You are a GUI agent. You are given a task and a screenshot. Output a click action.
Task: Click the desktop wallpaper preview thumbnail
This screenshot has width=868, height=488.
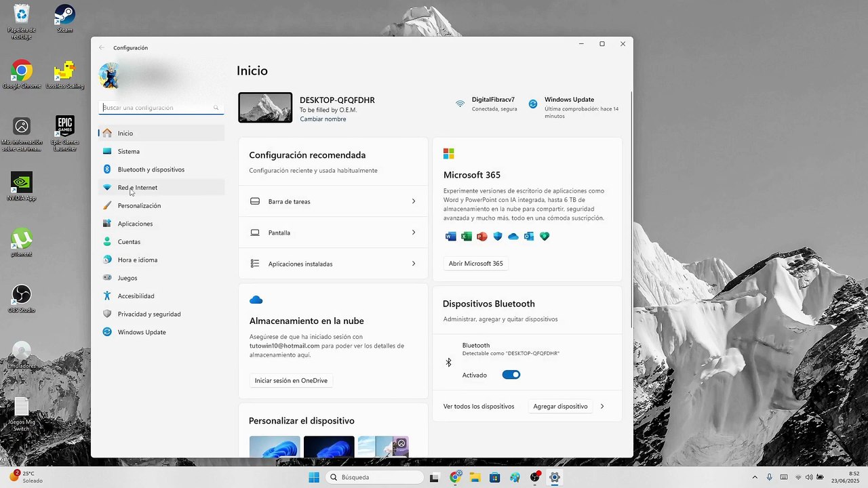[265, 108]
